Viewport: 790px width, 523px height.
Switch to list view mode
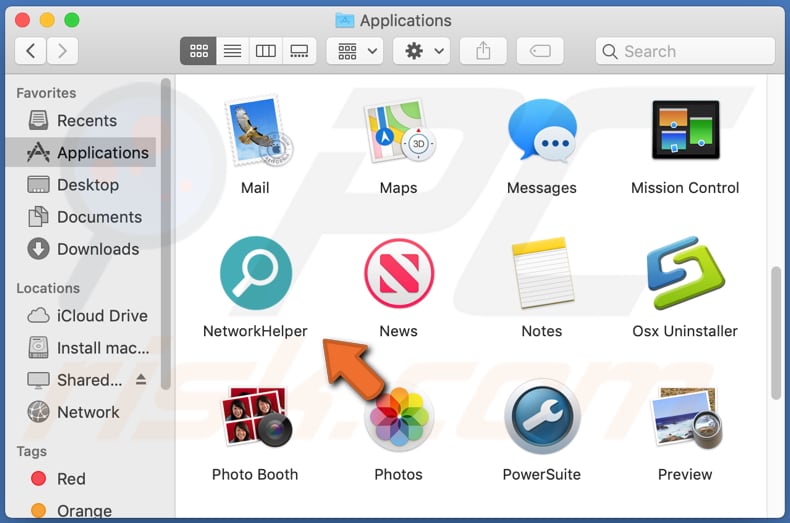[232, 51]
